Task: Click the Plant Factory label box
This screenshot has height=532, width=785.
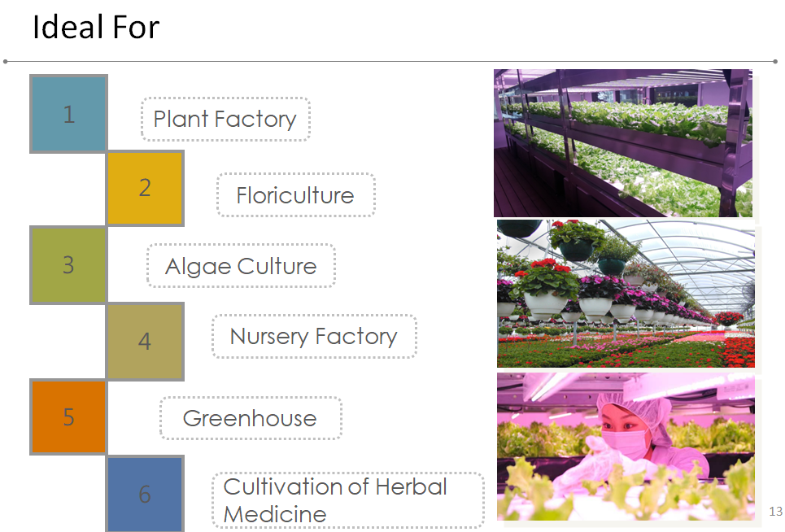Action: 225,119
